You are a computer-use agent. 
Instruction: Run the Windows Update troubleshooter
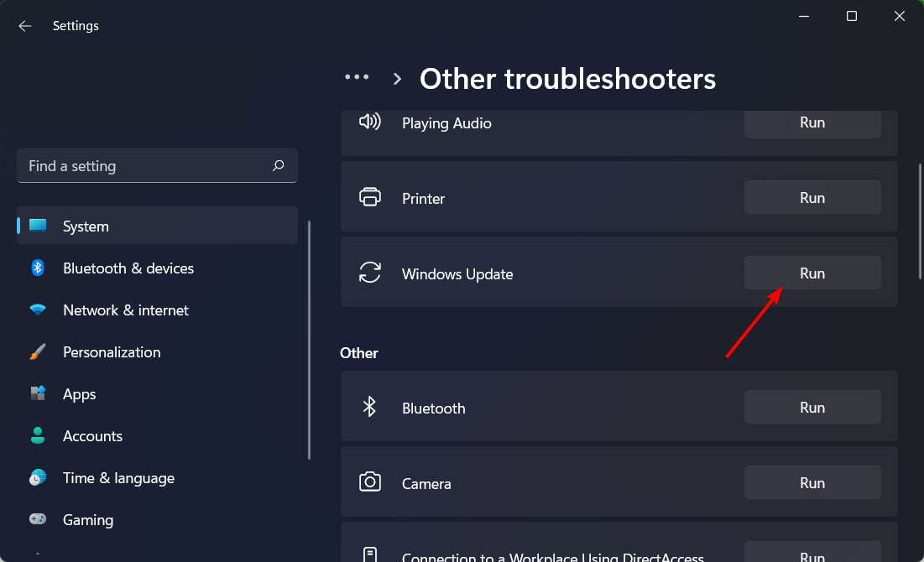click(812, 273)
